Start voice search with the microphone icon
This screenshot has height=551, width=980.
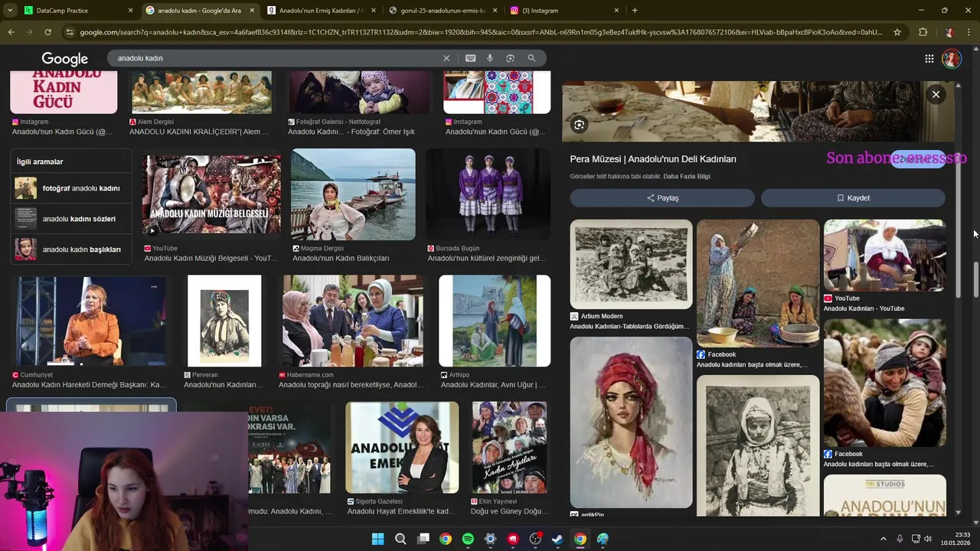(490, 58)
